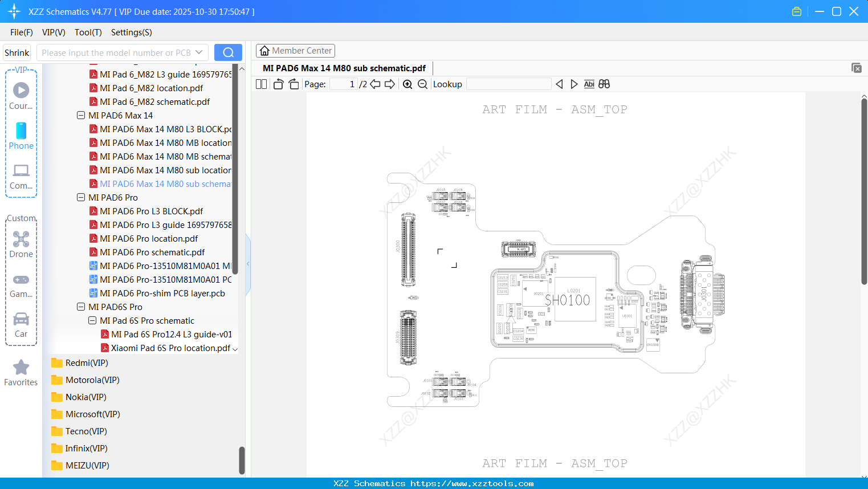Select the dual-page view icon
Image resolution: width=868 pixels, height=489 pixels.
pos(261,84)
